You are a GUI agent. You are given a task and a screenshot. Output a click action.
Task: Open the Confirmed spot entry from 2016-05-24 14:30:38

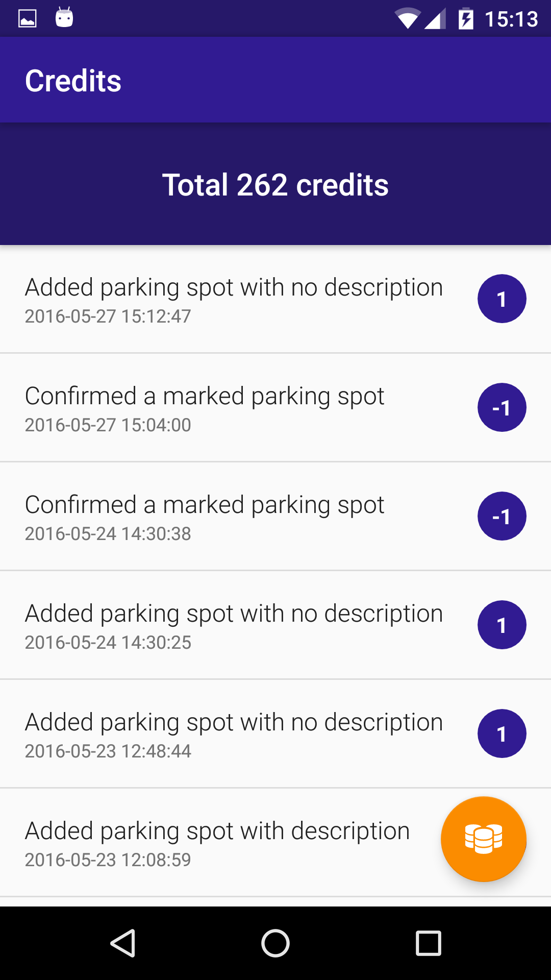pos(204,517)
